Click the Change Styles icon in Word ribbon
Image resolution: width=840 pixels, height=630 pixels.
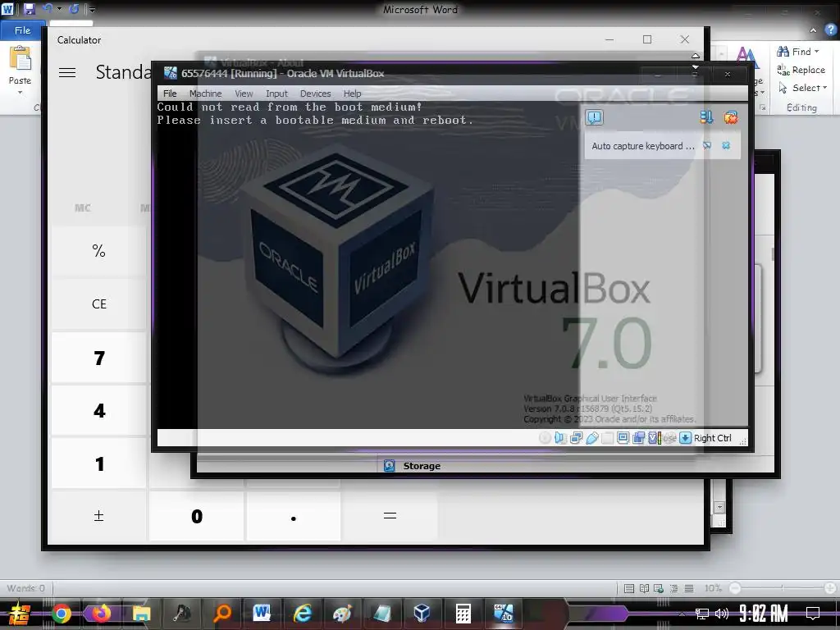point(746,56)
